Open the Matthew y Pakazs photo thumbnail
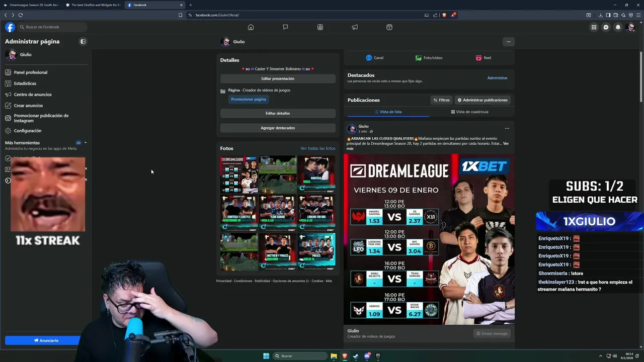This screenshot has height=362, width=644. 278,251
